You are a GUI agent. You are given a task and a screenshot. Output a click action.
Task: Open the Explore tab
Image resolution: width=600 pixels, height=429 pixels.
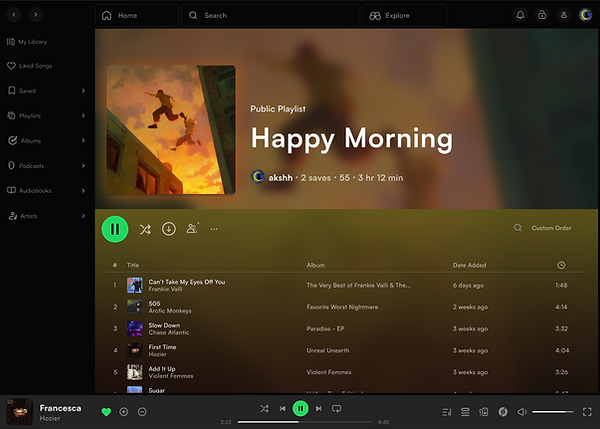404,15
